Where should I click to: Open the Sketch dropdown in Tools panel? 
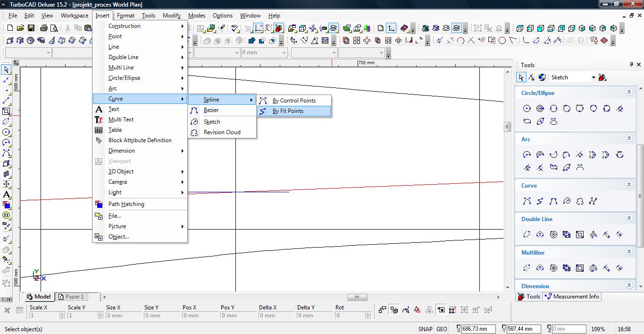[594, 77]
